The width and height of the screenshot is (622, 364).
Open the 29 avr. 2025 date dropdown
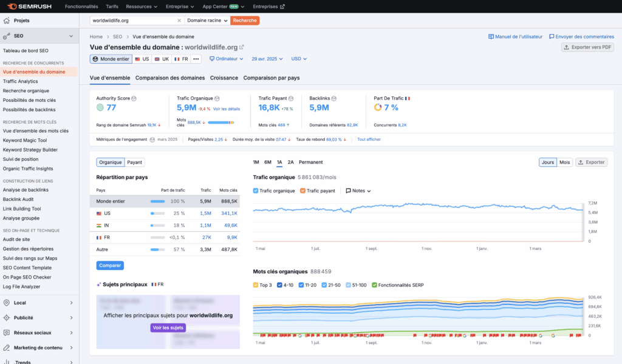(267, 59)
